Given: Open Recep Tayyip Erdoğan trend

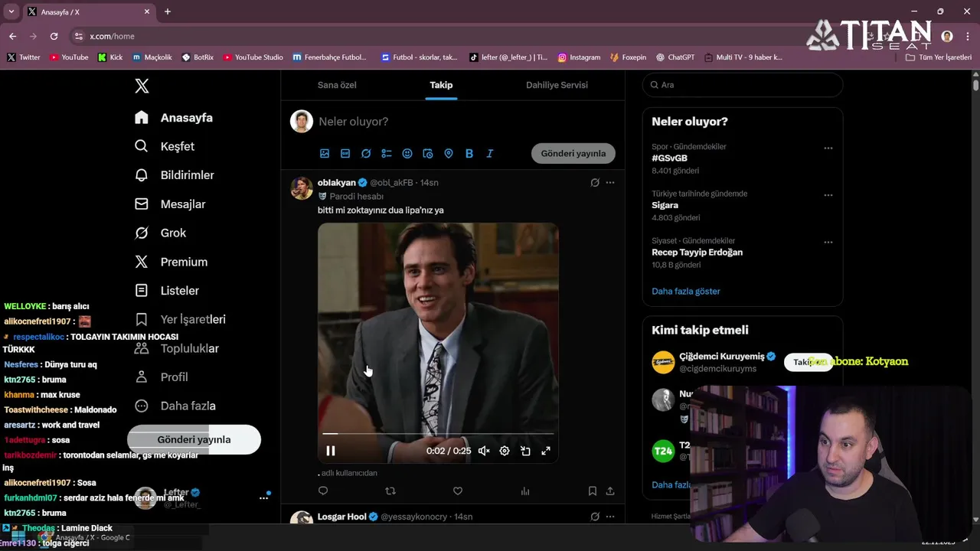Looking at the screenshot, I should pos(697,253).
